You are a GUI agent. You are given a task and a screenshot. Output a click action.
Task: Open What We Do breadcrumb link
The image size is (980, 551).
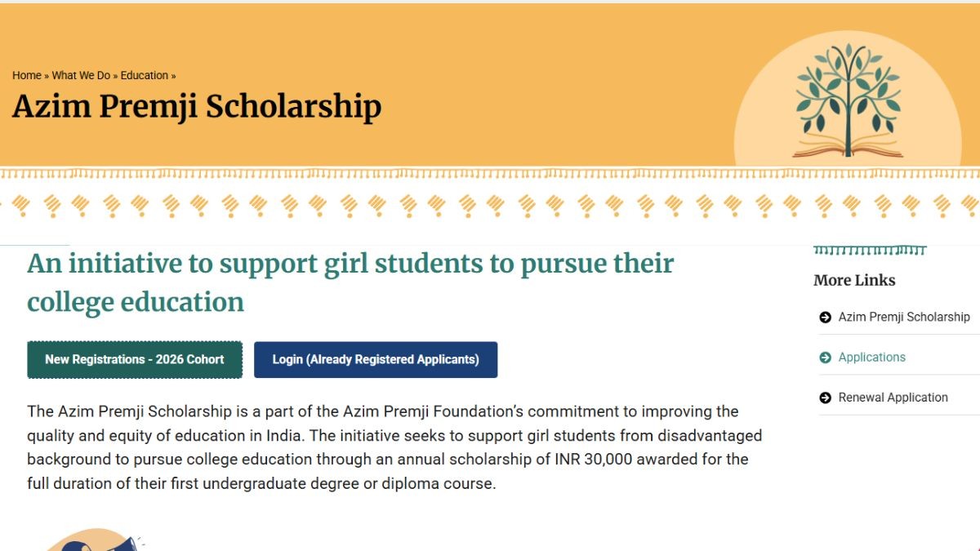[81, 75]
